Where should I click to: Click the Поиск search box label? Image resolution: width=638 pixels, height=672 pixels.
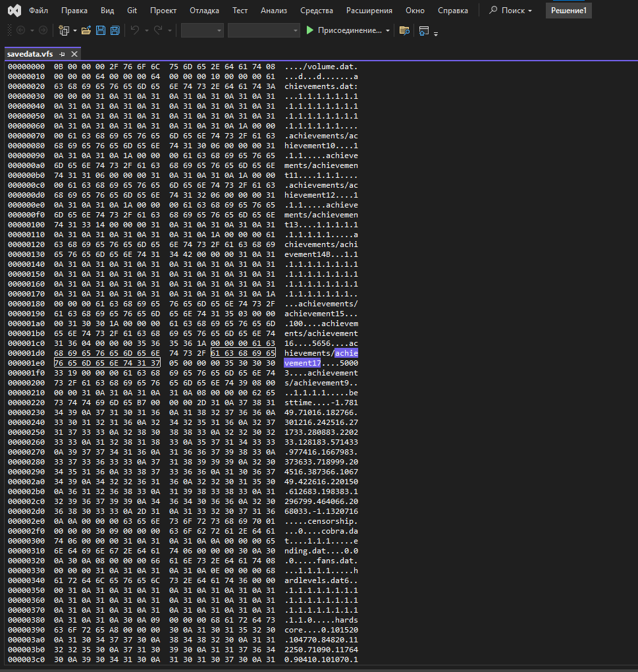tap(513, 11)
